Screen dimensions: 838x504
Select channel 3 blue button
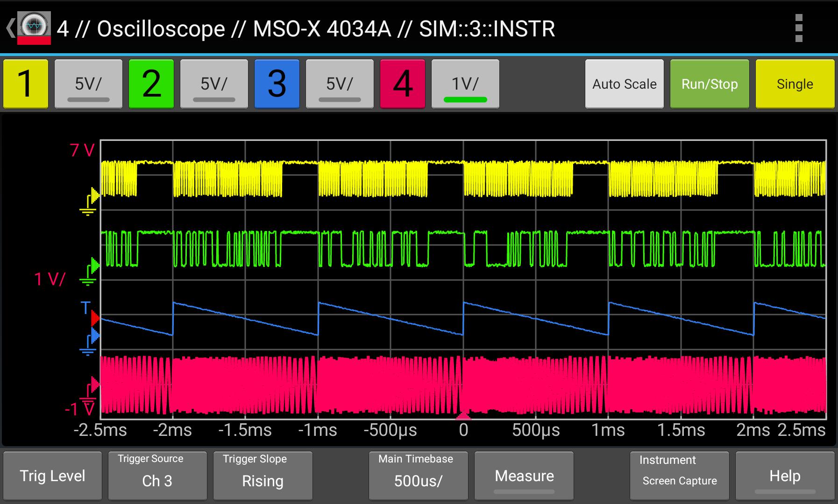coord(276,84)
